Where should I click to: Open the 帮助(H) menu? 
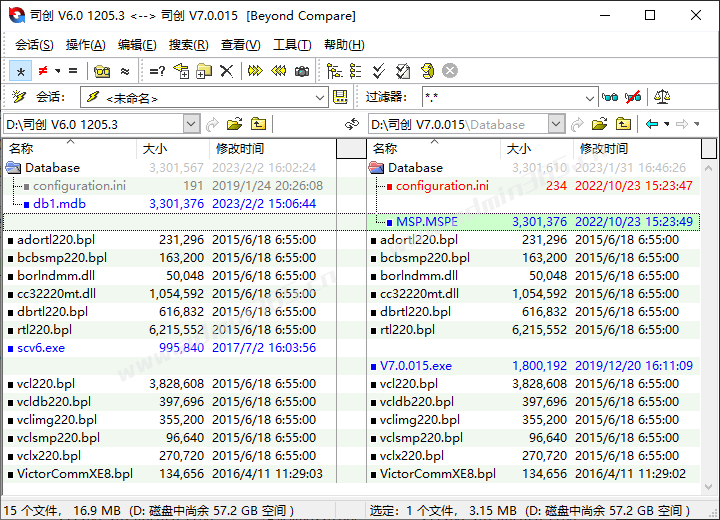(344, 45)
